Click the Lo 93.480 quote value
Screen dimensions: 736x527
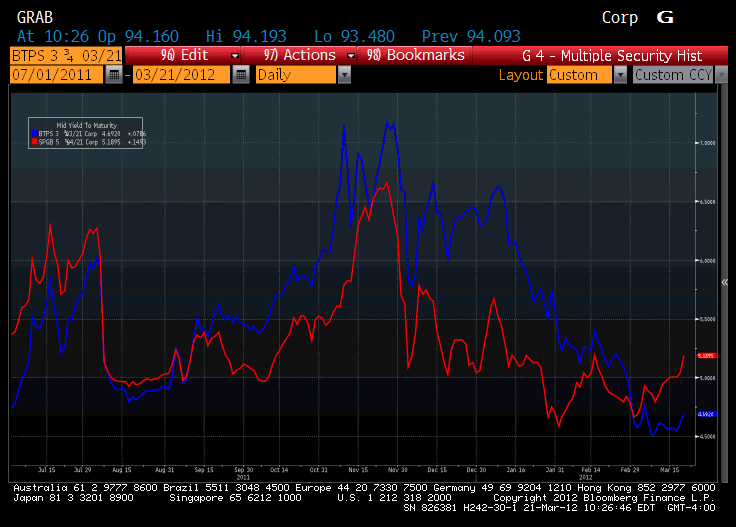click(354, 36)
